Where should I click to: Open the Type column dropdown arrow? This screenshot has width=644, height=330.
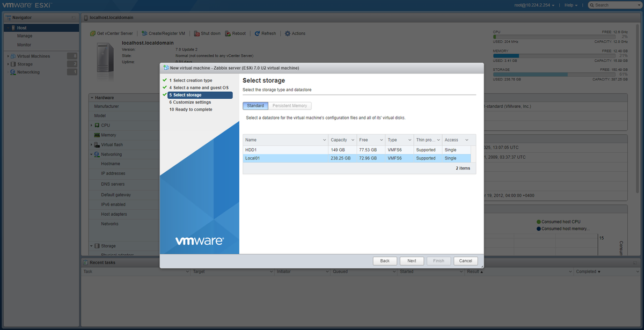tap(409, 140)
